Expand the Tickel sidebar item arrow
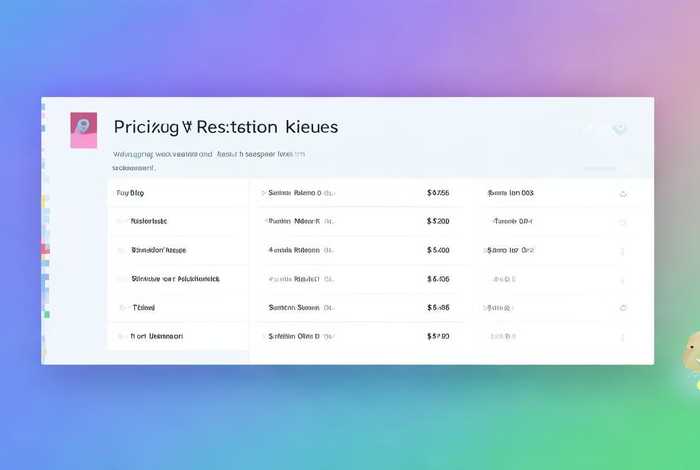Image resolution: width=700 pixels, height=470 pixels. click(122, 308)
